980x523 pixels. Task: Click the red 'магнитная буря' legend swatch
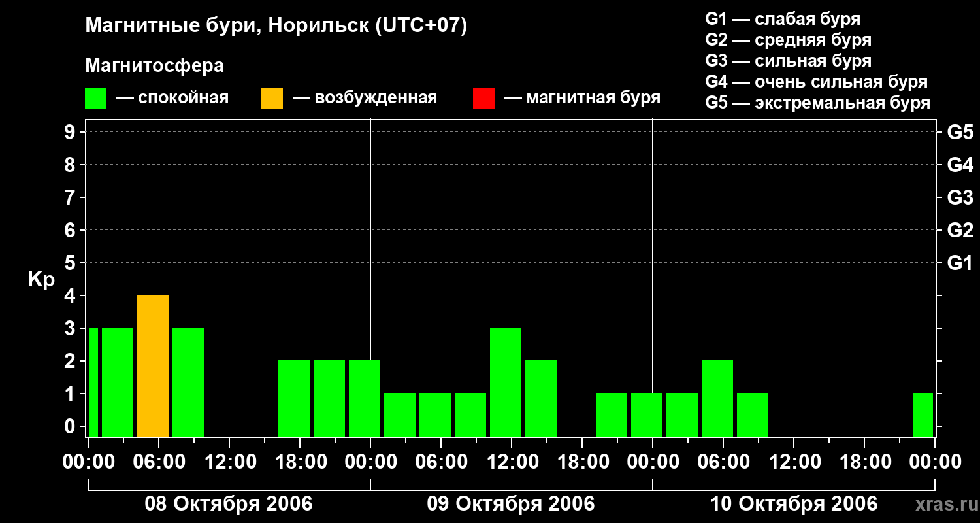(483, 99)
